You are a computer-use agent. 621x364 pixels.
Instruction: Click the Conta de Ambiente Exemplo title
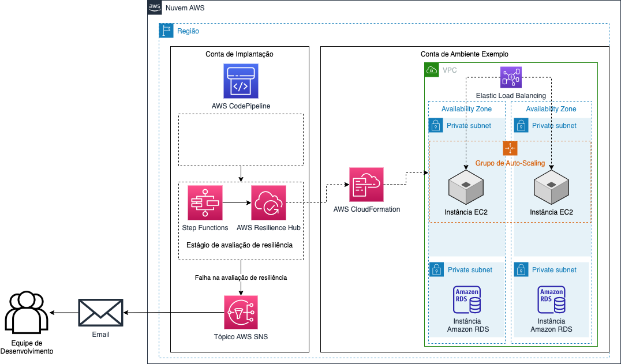click(x=464, y=54)
